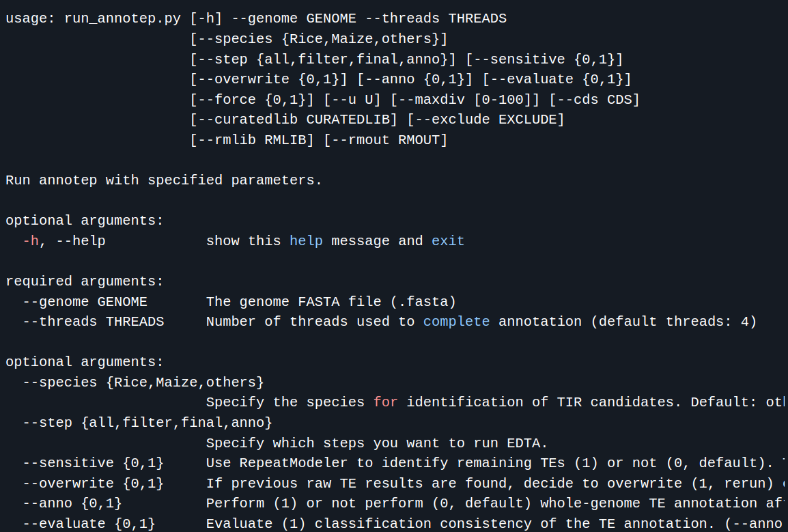Screen dimensions: 788x532
Task: Click the blue word "complete" in threads description
Action: (x=456, y=321)
